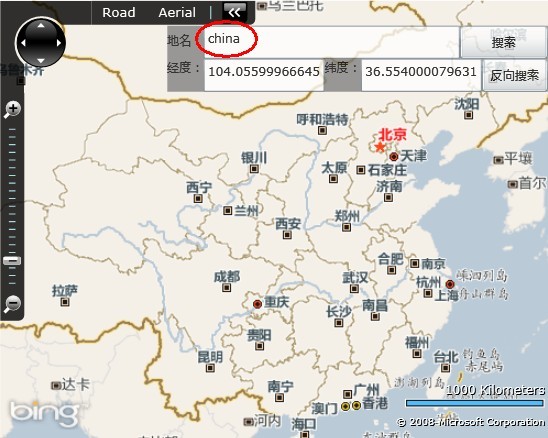548x438 pixels.
Task: Click the 银川 city marker
Action: coord(254,169)
